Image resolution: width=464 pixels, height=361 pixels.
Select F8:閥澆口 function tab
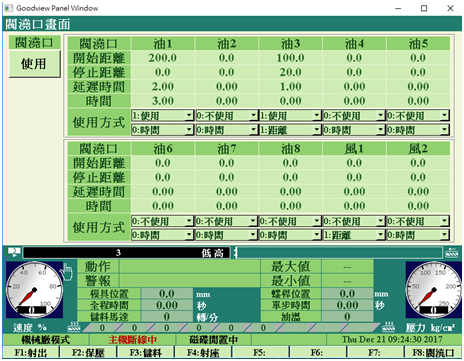coord(433,352)
